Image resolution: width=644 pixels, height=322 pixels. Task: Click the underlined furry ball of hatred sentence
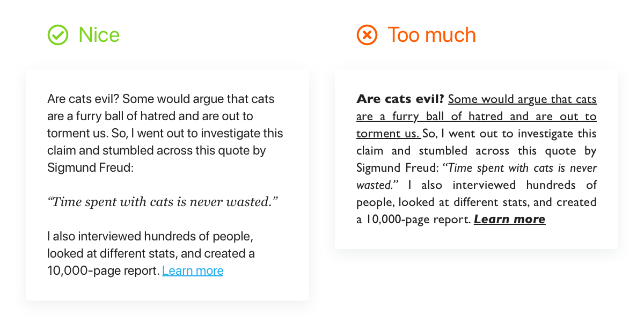point(477,116)
